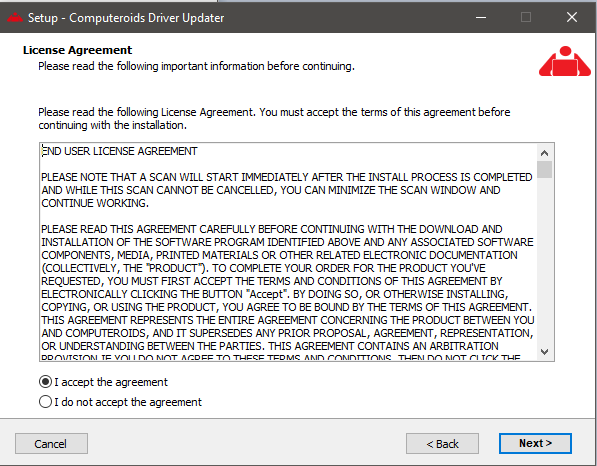Click the "AND COMPUTEROIDS, AND IT SUPERSEDES" line
Viewport: 597px width, 466px height.
287,333
